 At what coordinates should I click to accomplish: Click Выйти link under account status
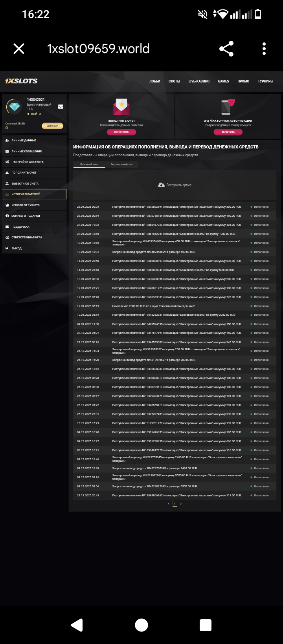point(34,114)
